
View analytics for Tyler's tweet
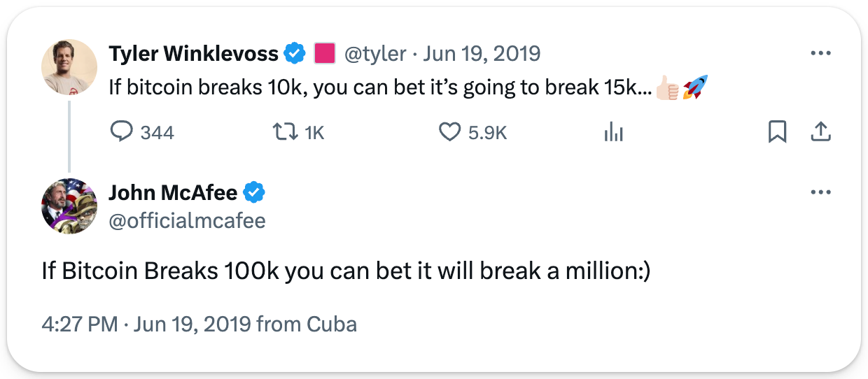click(x=613, y=132)
